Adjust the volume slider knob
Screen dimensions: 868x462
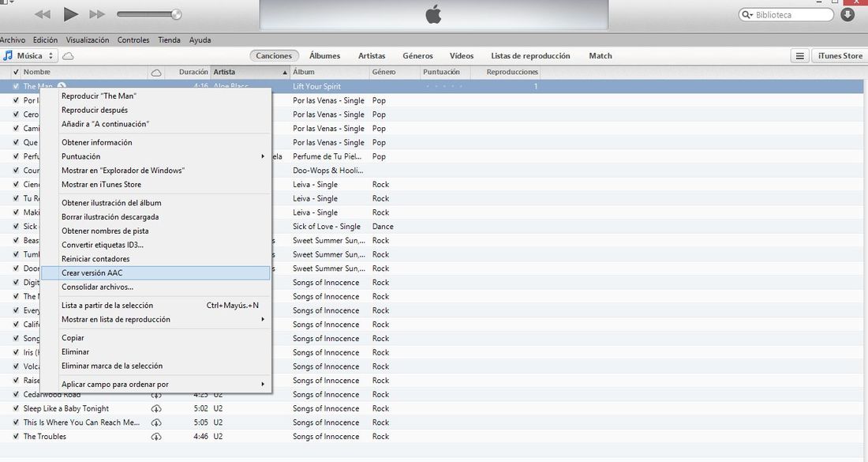tap(176, 14)
